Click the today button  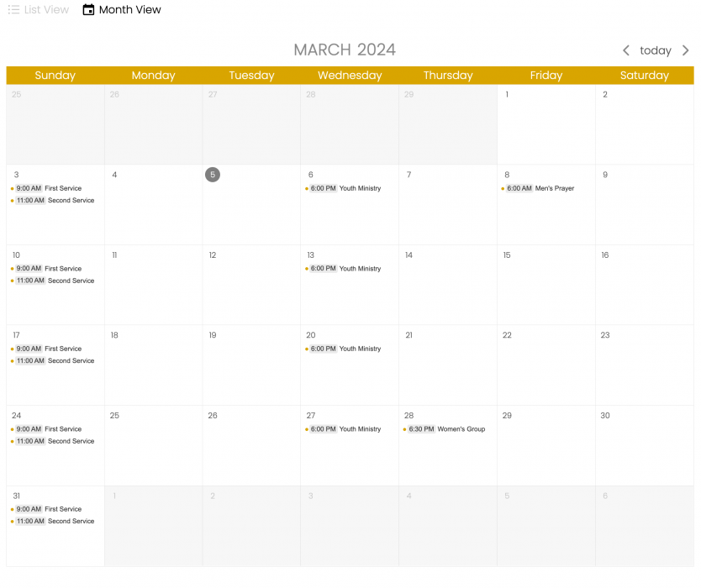[x=656, y=50]
